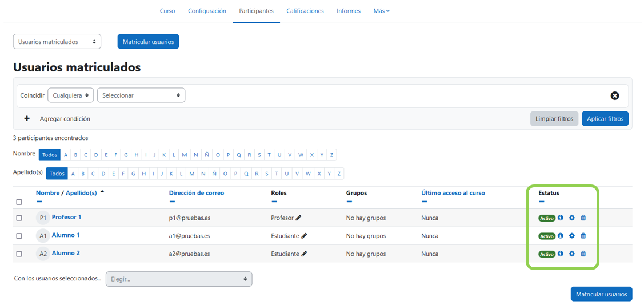644x305 pixels.
Task: Sort table by Dirección de correo
Action: 196,193
